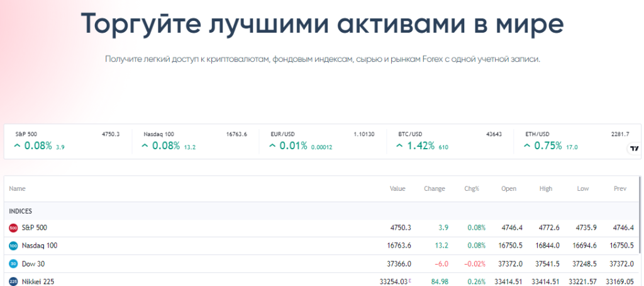Click the market table vertical scrollbar
Screen dimensions: 644x286
(640, 214)
